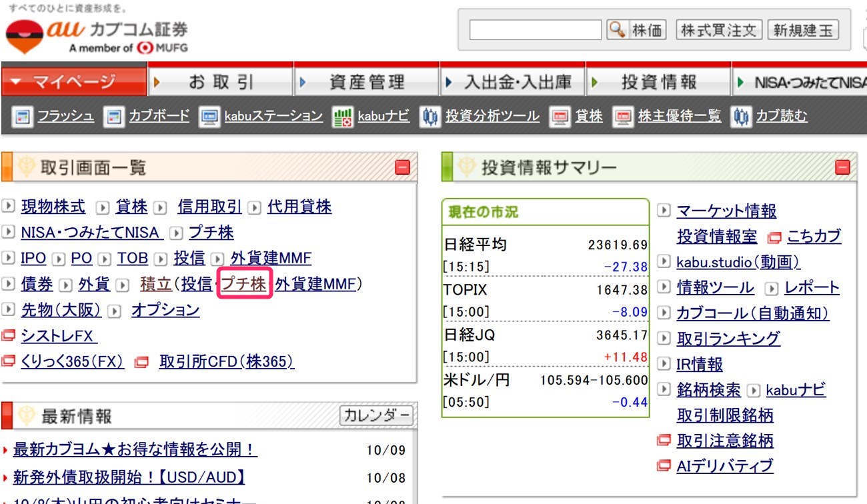The image size is (867, 504).
Task: Open カブコール(自動通知) link
Action: (753, 313)
